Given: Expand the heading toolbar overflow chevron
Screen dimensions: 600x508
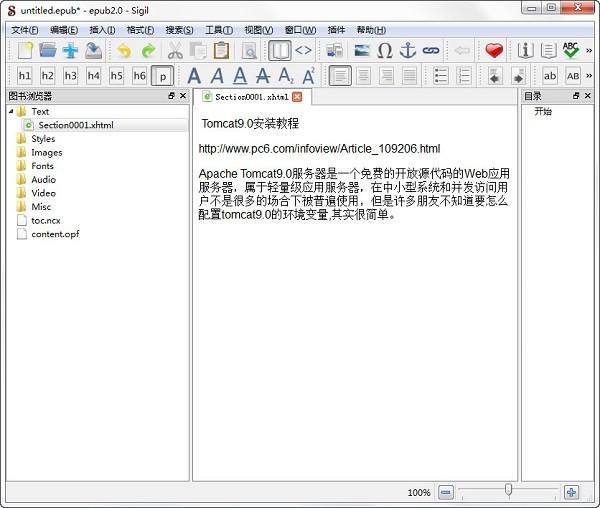Looking at the screenshot, I should 589,76.
